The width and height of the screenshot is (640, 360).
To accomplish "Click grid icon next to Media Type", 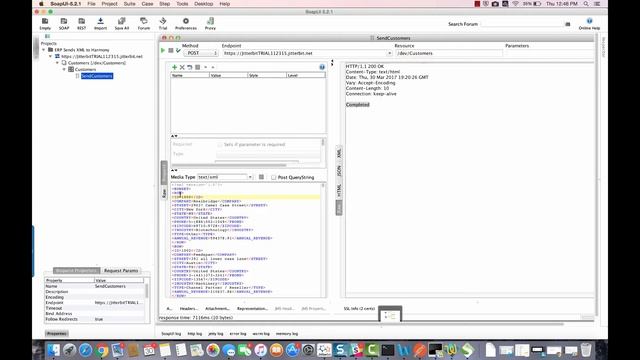I will pyautogui.click(x=261, y=177).
